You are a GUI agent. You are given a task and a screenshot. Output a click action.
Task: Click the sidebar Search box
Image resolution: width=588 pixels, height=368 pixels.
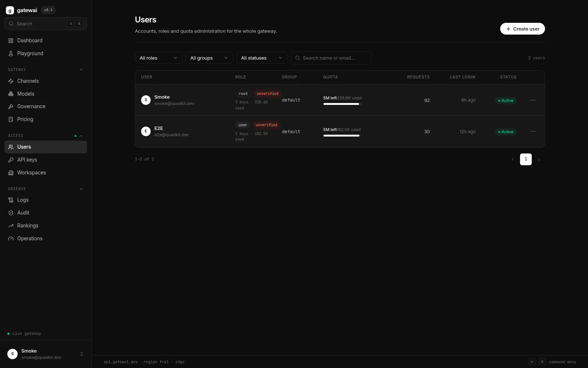(46, 24)
